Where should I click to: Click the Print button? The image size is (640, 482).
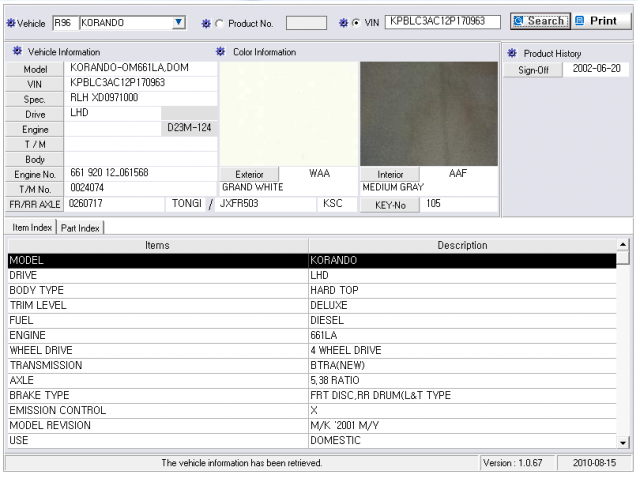(601, 21)
